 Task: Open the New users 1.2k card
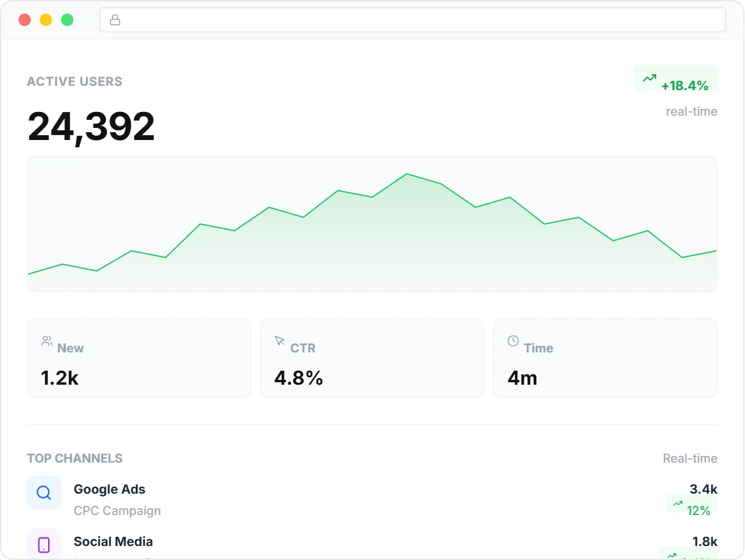[139, 358]
